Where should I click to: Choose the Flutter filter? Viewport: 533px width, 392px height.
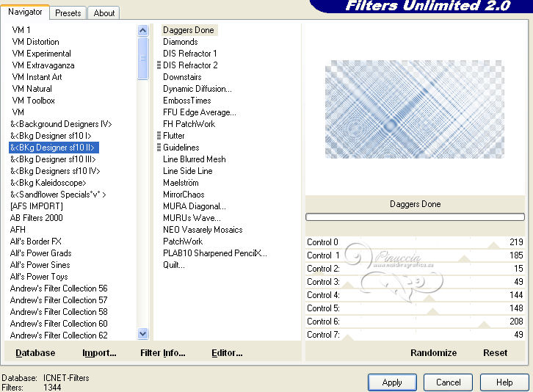tap(174, 136)
